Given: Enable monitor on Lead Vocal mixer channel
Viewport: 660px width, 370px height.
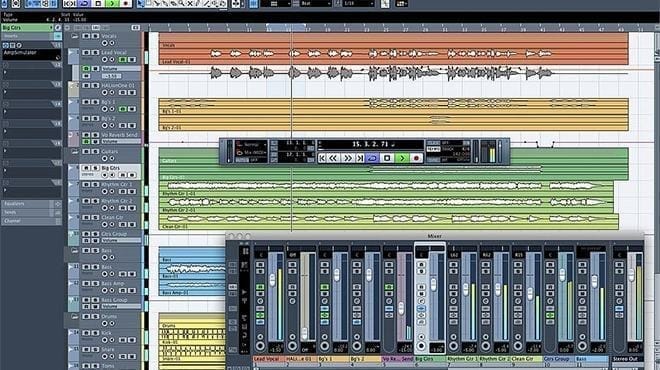Looking at the screenshot, I should point(260,337).
